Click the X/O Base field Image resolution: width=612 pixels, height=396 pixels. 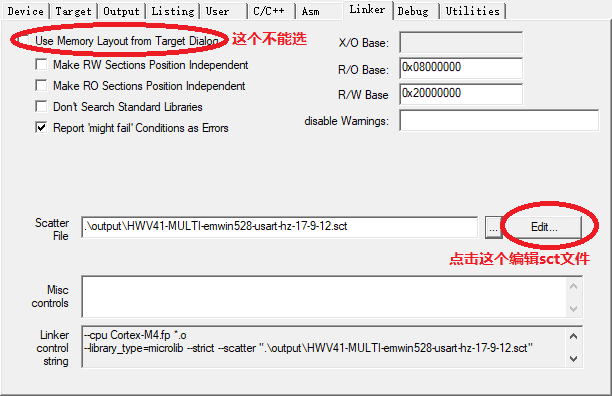pos(461,43)
